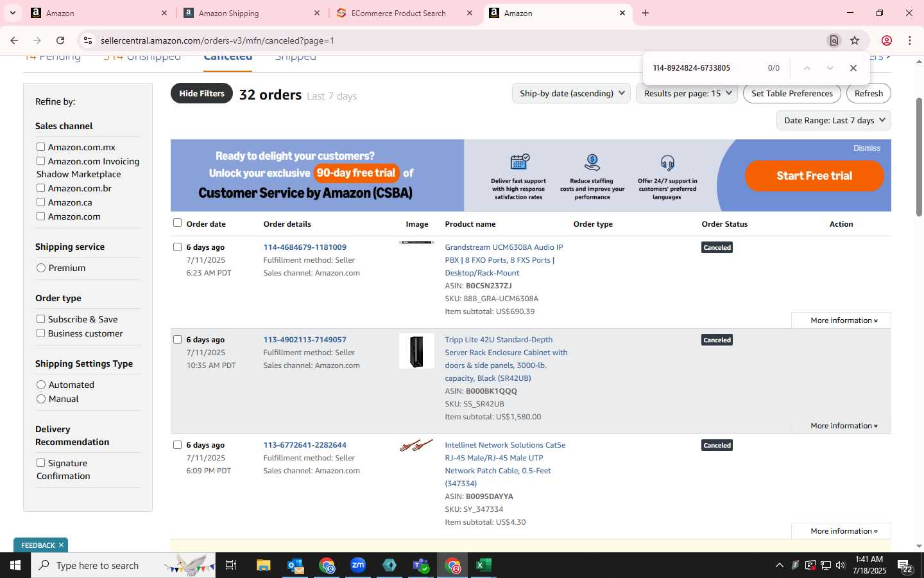Go to the previous find result arrow

(807, 68)
